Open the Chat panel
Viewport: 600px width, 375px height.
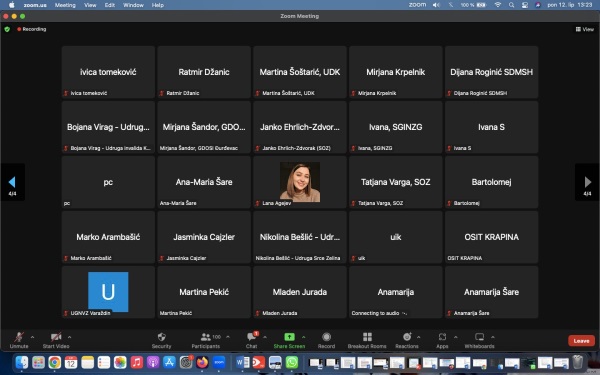251,340
